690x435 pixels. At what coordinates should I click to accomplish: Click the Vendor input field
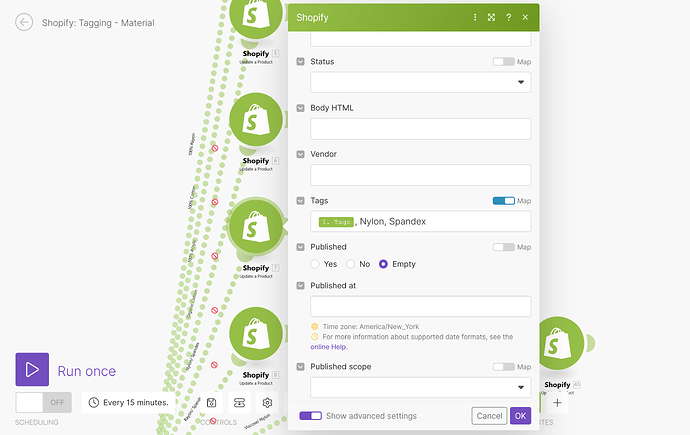point(421,175)
